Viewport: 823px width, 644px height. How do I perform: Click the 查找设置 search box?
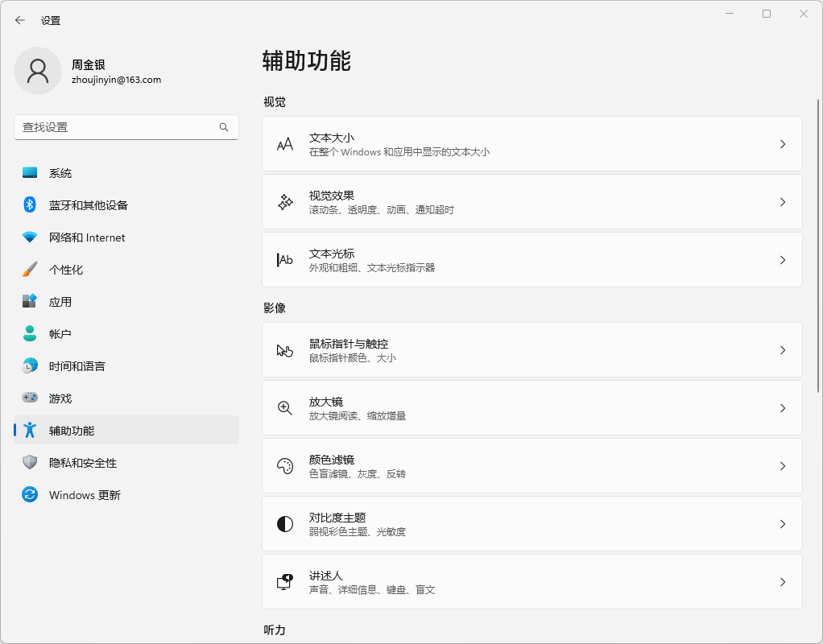click(117, 127)
